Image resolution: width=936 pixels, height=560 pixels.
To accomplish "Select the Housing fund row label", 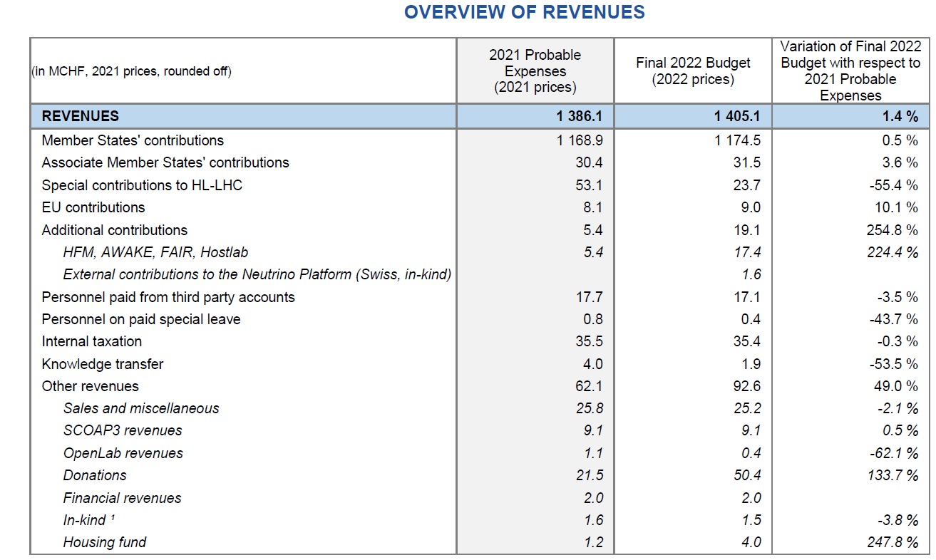I will tap(105, 542).
